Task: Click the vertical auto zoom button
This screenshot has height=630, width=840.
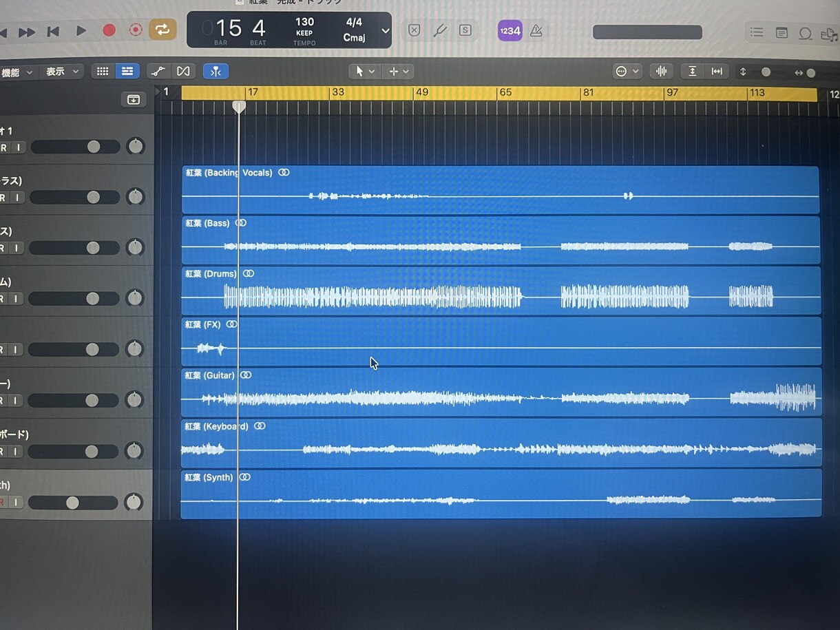Action: tap(692, 71)
